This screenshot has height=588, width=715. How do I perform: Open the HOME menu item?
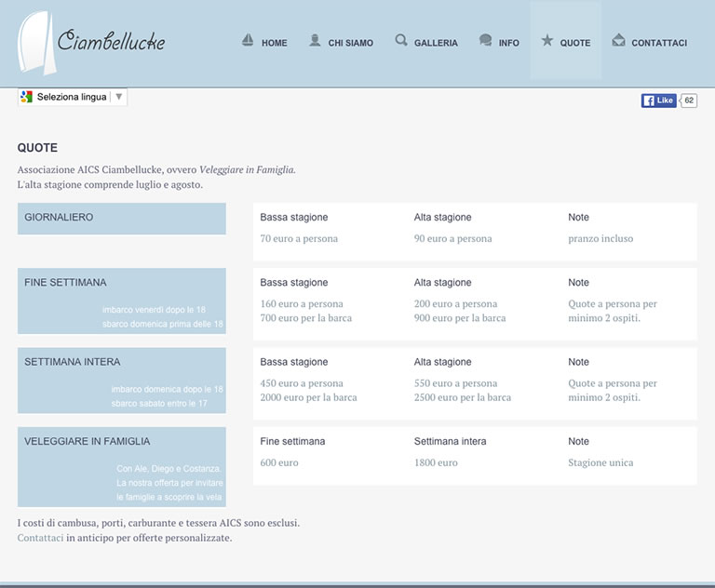(274, 43)
